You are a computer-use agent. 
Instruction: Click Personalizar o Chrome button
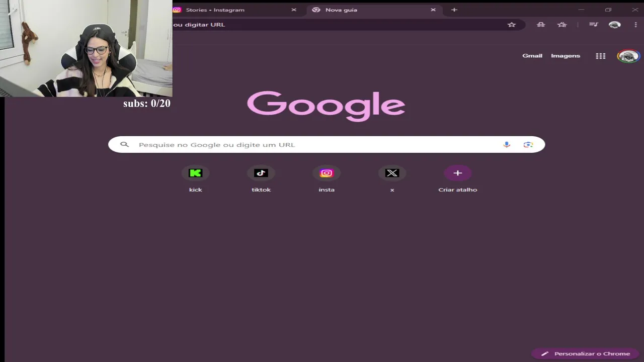pyautogui.click(x=585, y=353)
